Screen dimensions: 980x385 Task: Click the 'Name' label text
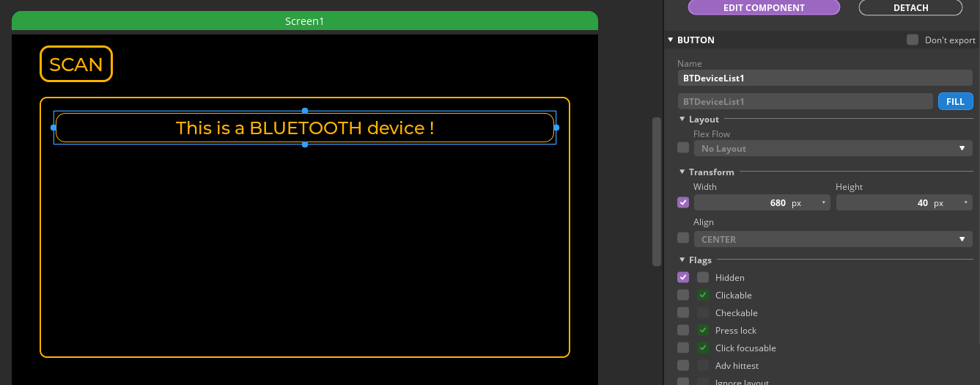689,64
